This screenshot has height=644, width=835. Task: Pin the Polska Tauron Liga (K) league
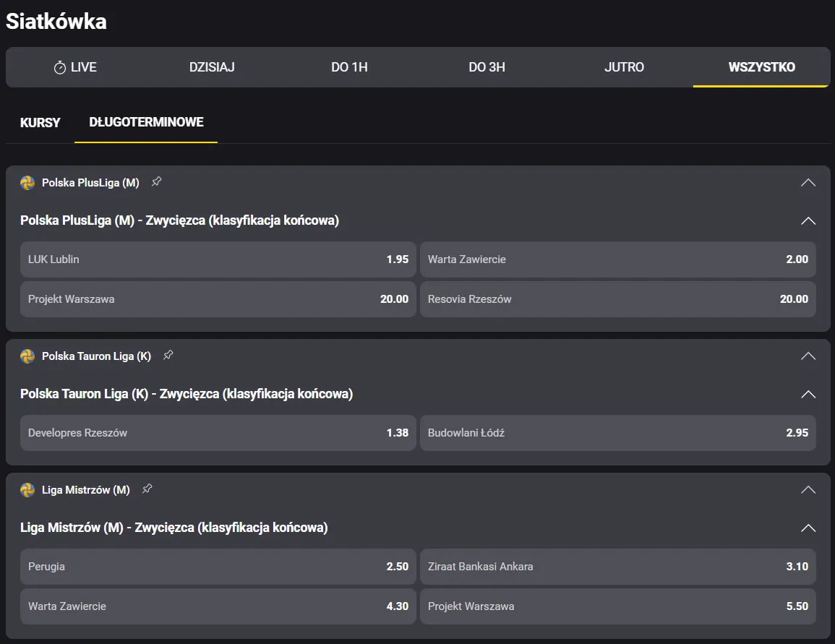click(x=168, y=356)
